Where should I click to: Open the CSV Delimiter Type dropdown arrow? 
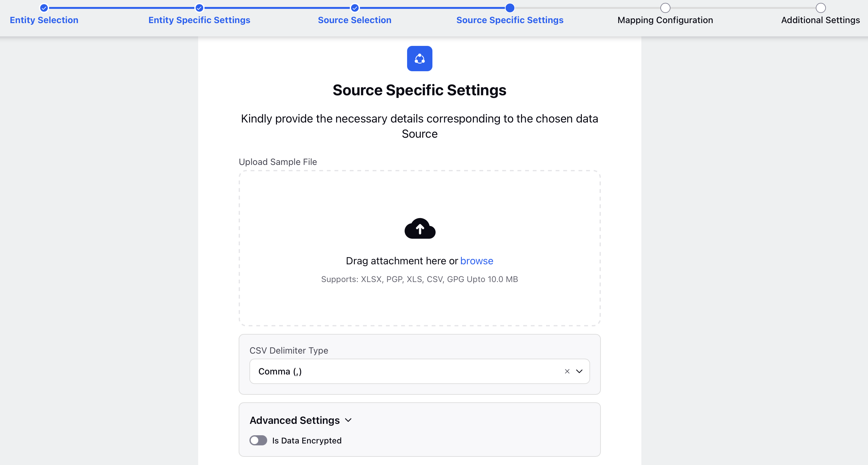point(579,371)
